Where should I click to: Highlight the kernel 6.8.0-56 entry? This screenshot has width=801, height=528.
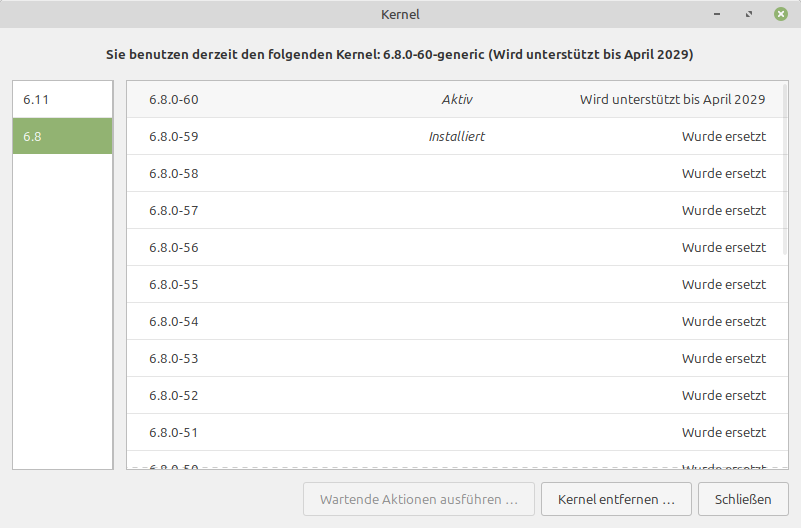coord(456,247)
